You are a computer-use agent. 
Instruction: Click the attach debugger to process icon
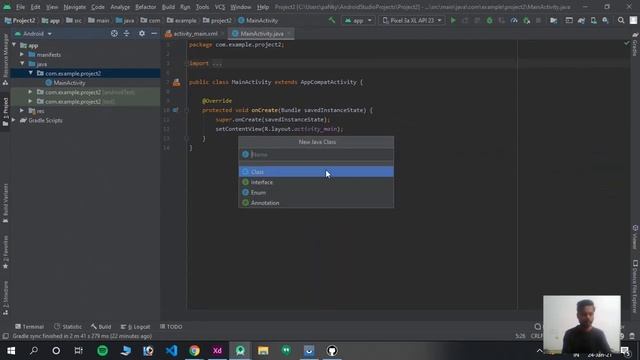click(527, 20)
